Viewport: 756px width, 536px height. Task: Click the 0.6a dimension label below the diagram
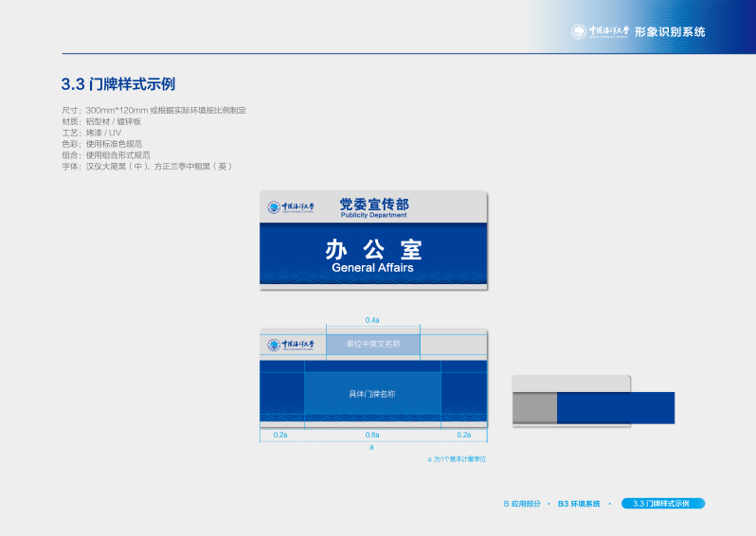(x=373, y=435)
